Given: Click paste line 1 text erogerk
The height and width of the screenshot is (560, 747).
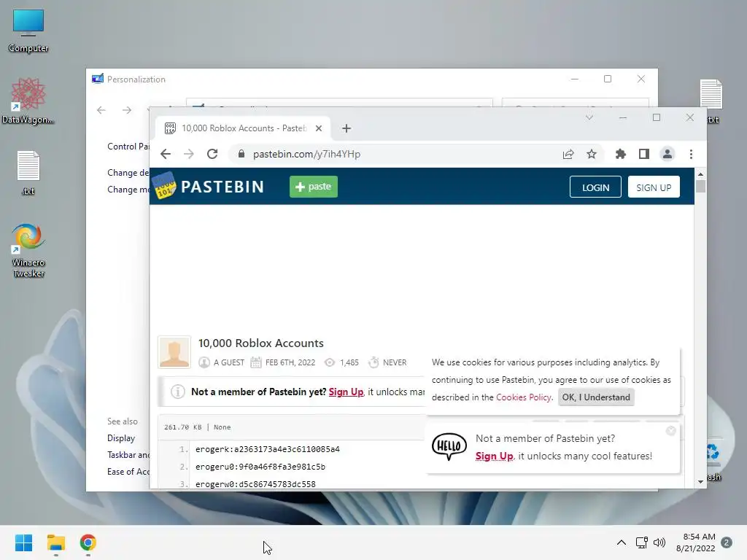Looking at the screenshot, I should tap(268, 449).
